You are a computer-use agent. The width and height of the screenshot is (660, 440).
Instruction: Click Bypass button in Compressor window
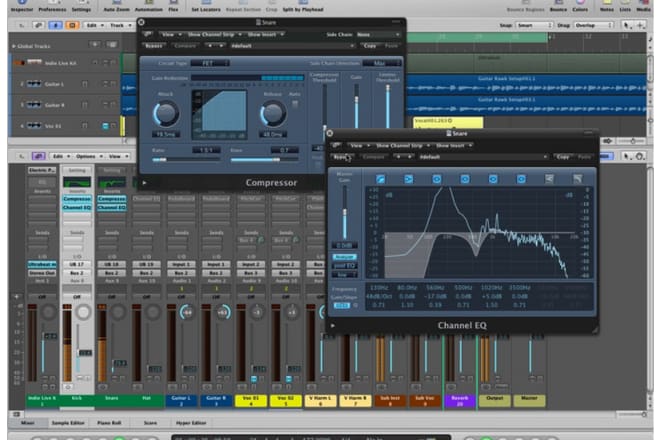click(x=153, y=46)
